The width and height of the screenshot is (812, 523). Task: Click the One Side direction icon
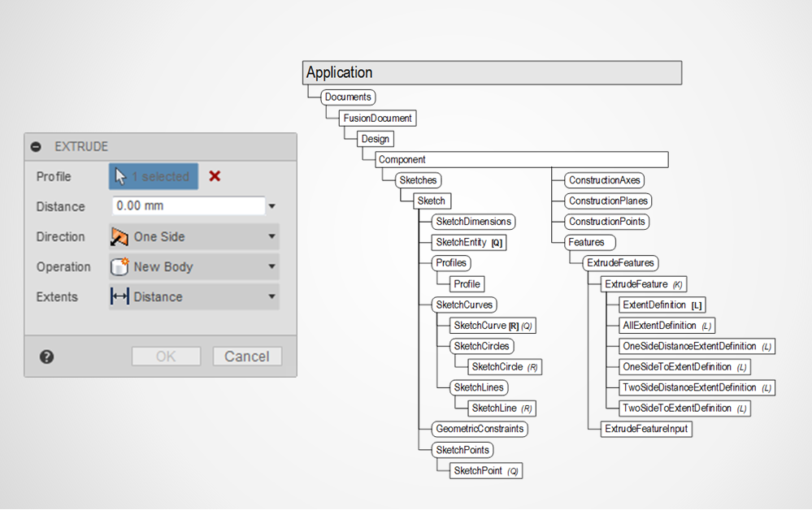pos(120,237)
